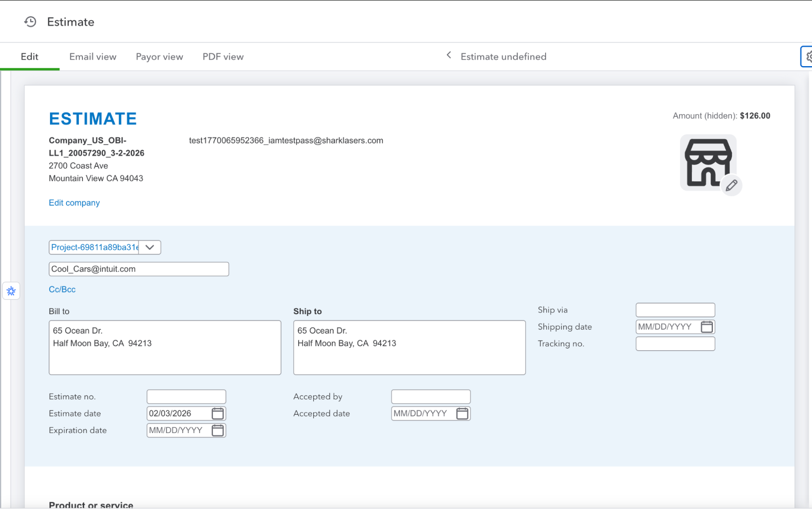The image size is (812, 509).
Task: Click the Tracking no. field
Action: (x=675, y=344)
